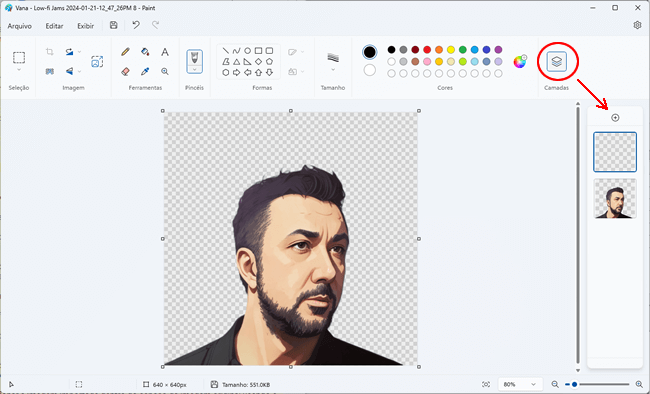Image resolution: width=650 pixels, height=394 pixels.
Task: Toggle the Camadas layers panel
Action: 557,62
